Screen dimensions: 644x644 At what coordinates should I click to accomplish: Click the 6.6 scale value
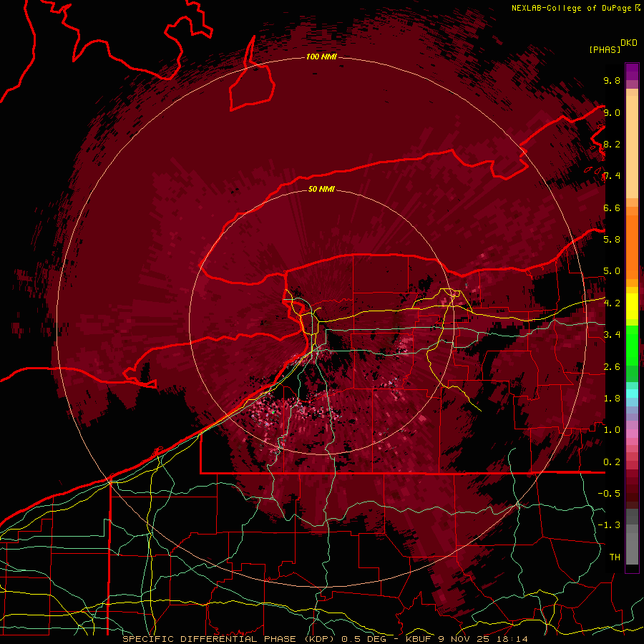612,208
